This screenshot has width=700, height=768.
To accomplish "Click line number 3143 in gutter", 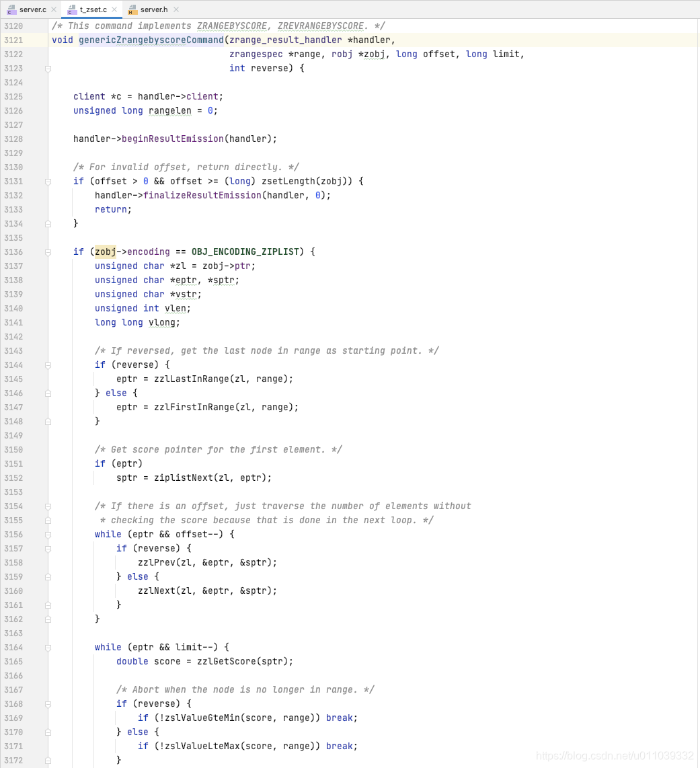I will pyautogui.click(x=13, y=351).
